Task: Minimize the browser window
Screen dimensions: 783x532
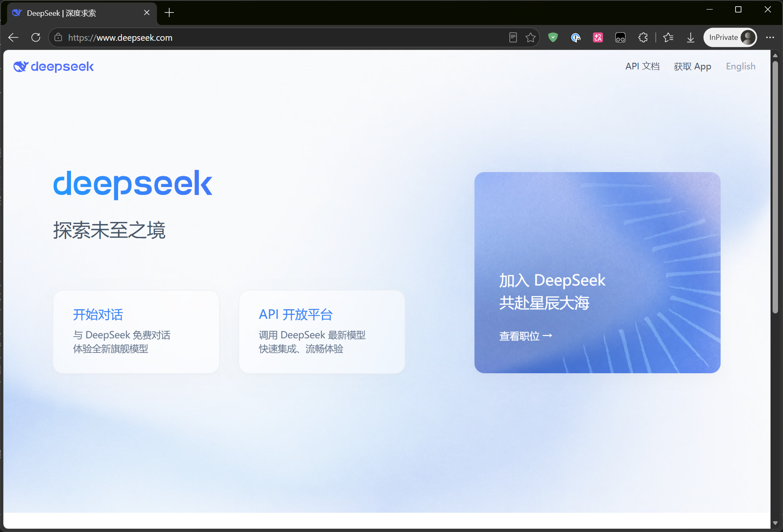Action: coord(709,10)
